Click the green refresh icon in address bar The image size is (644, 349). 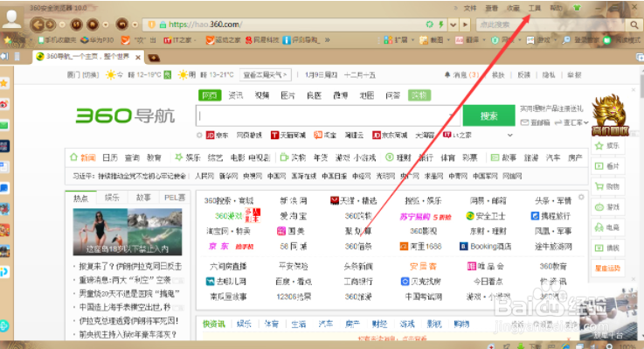430,24
